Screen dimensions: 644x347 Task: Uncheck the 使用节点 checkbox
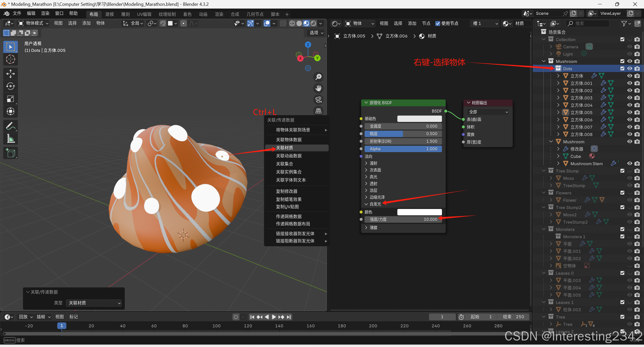point(438,23)
